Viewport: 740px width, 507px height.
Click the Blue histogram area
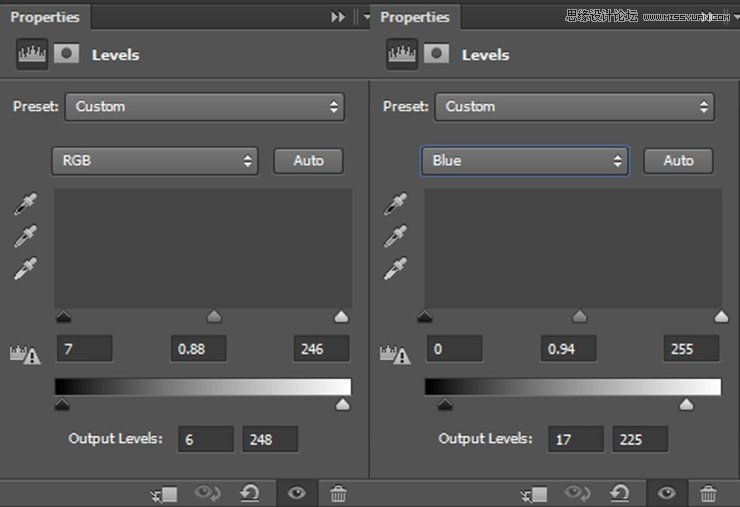(573, 249)
